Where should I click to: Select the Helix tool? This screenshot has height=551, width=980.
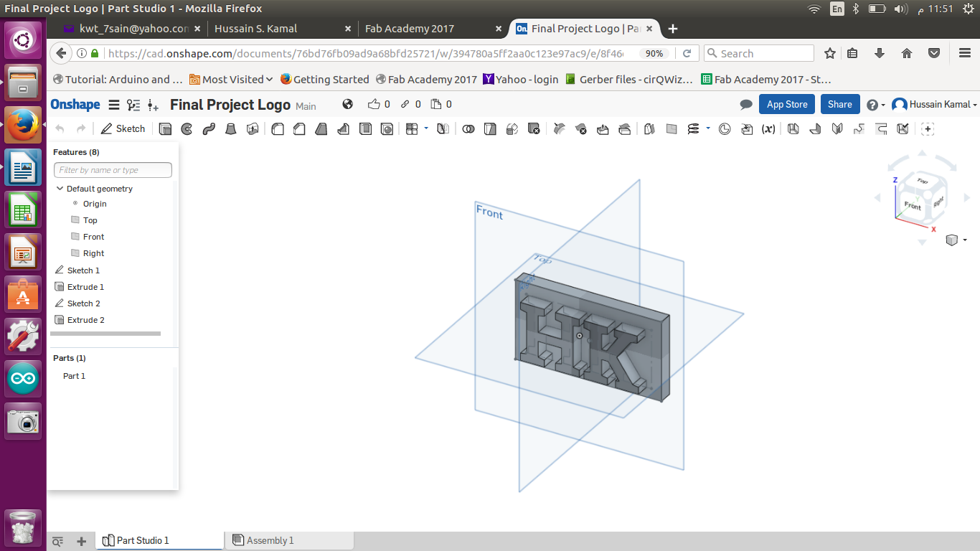tap(693, 129)
